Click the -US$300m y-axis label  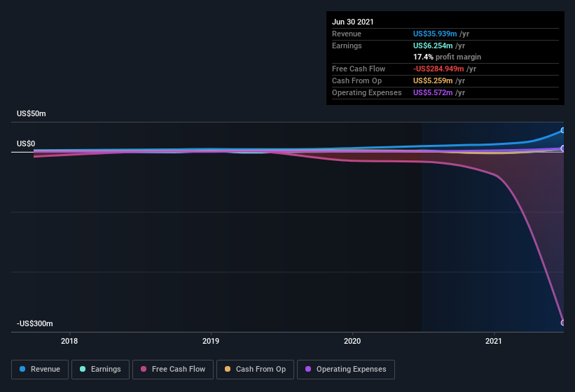(x=35, y=323)
